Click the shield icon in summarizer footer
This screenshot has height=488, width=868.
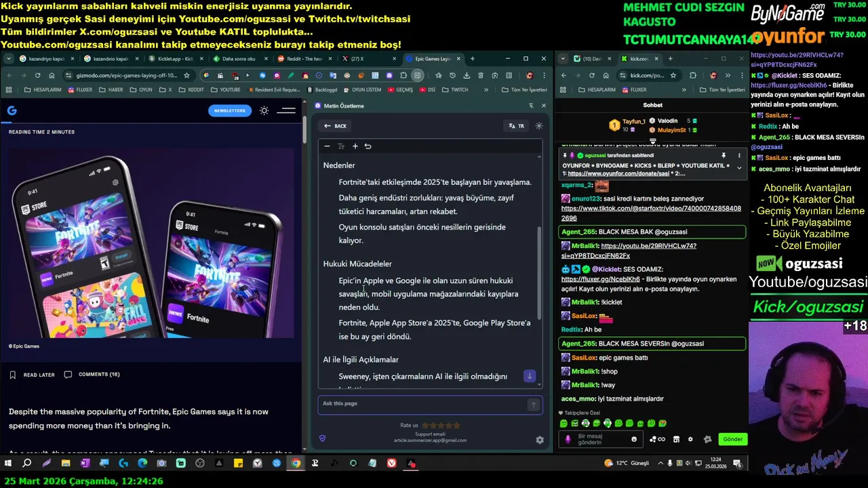point(322,439)
